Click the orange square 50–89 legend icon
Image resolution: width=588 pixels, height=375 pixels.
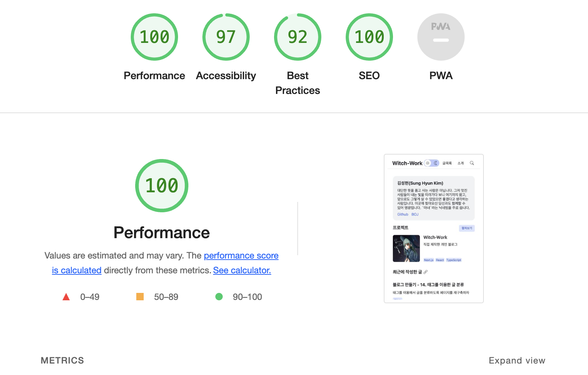tap(140, 297)
